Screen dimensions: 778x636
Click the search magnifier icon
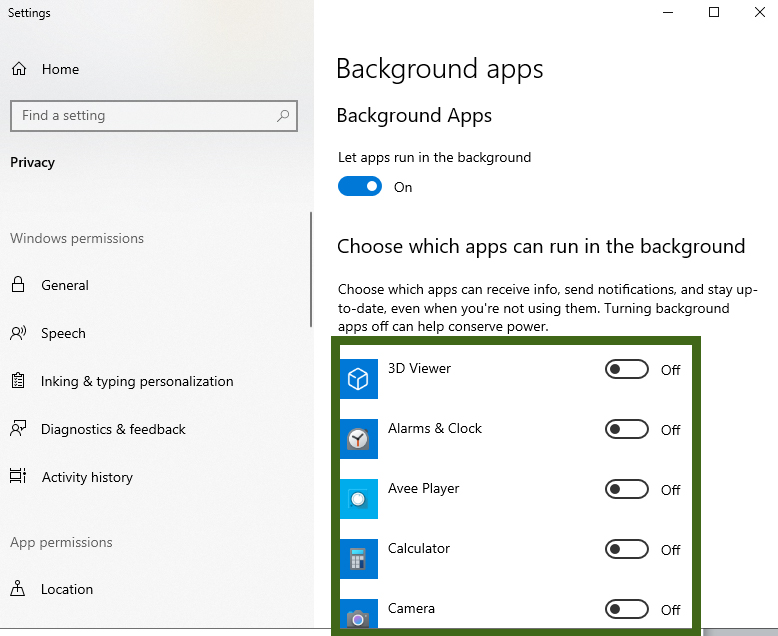pos(283,116)
